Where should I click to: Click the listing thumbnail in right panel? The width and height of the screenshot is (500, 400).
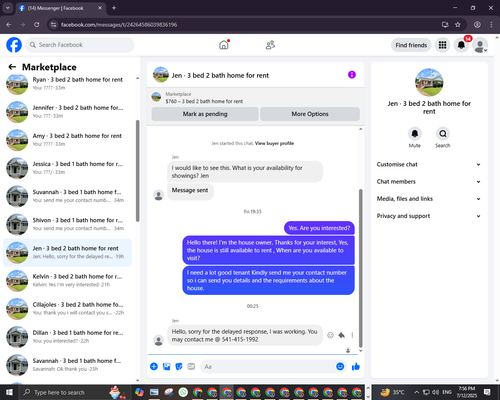(x=429, y=82)
